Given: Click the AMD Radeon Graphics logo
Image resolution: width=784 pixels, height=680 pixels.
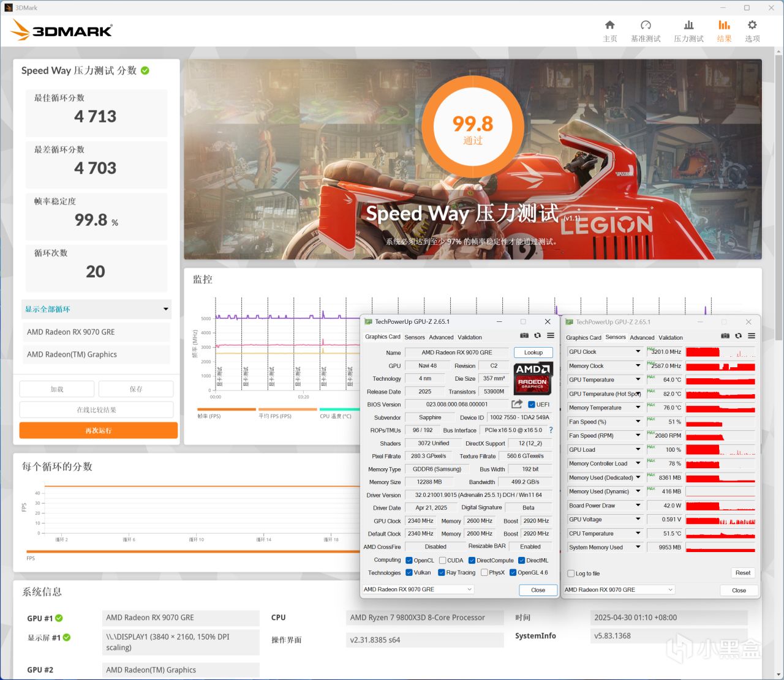Looking at the screenshot, I should click(533, 378).
